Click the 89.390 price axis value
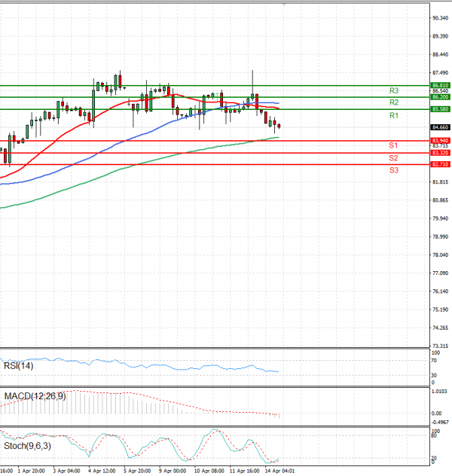 click(440, 36)
